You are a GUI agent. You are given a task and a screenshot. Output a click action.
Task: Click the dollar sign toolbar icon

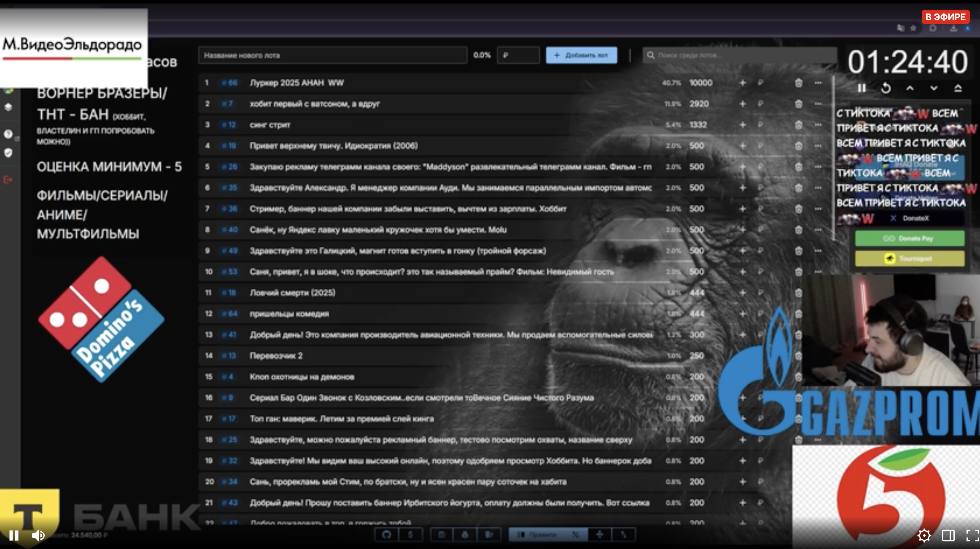(x=411, y=535)
